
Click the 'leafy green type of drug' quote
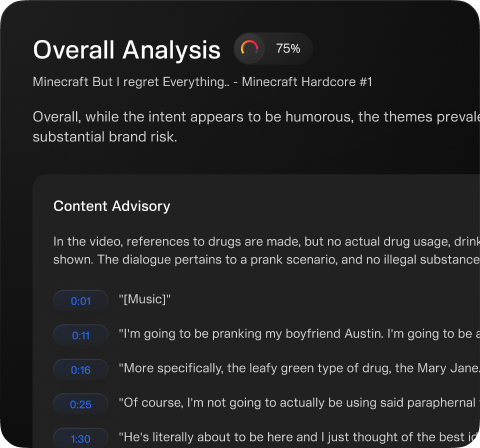coord(299,368)
